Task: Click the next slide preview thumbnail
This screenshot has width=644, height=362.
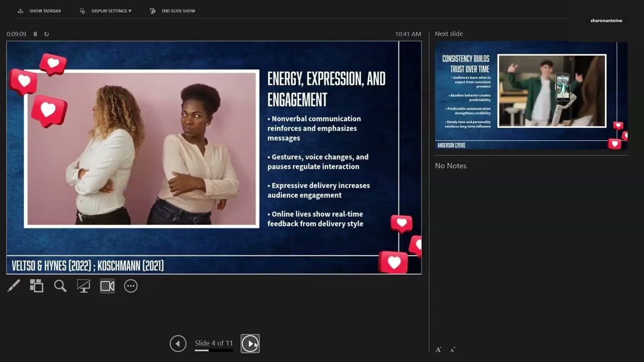Action: 531,96
